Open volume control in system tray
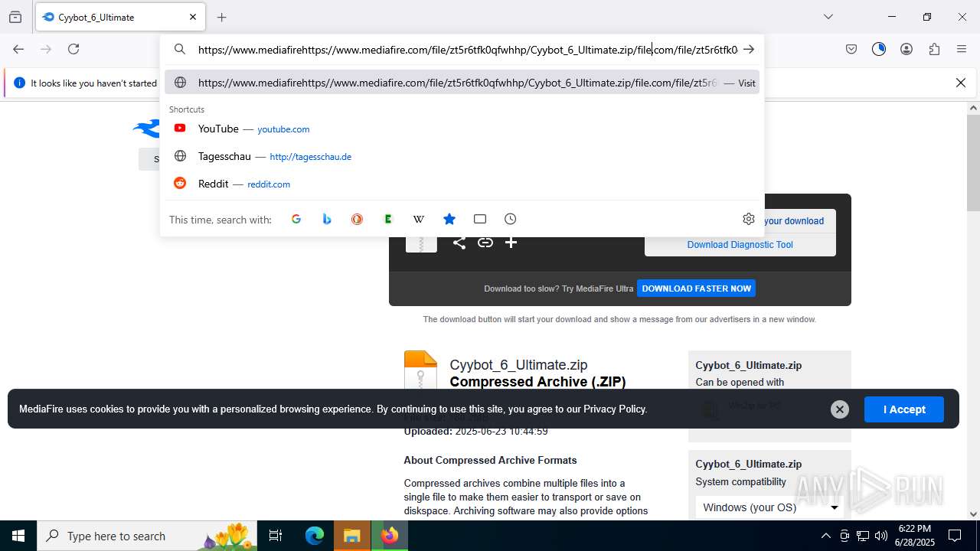Image resolution: width=980 pixels, height=551 pixels. (881, 536)
